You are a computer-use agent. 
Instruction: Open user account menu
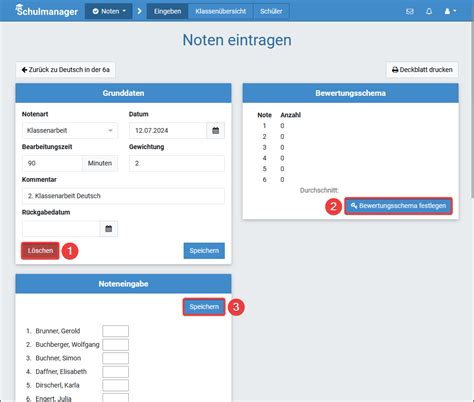(450, 11)
